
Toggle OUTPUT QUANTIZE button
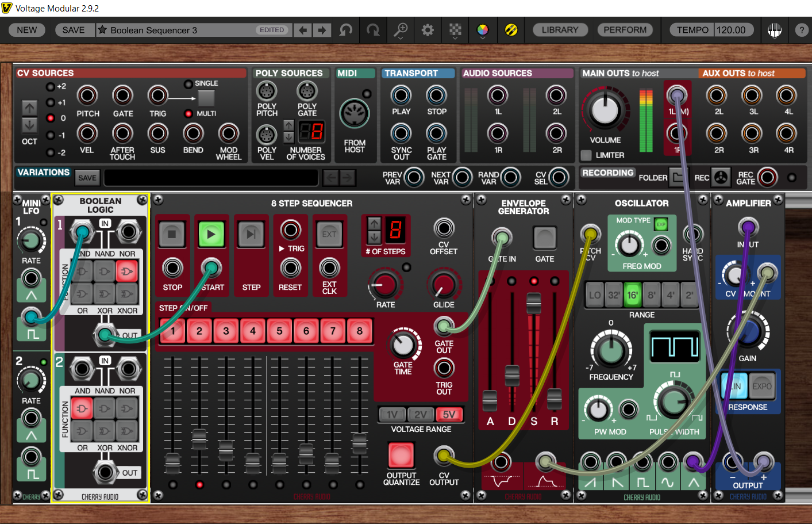pyautogui.click(x=401, y=456)
